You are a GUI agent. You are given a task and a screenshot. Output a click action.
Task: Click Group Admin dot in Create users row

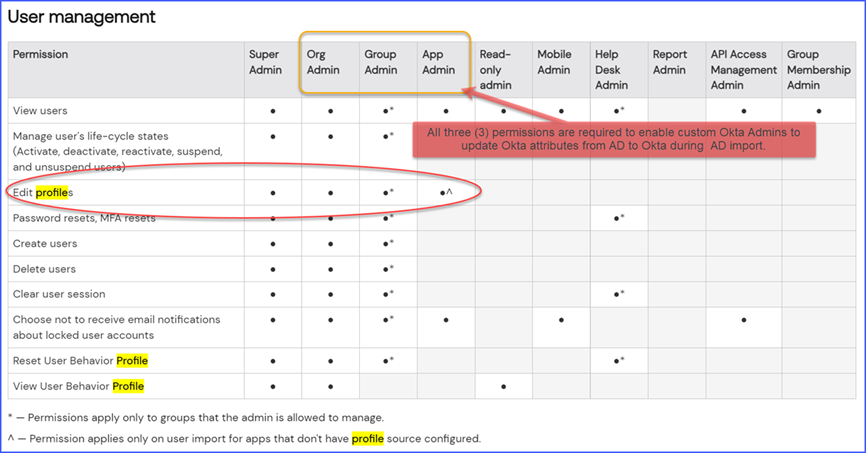click(x=388, y=243)
